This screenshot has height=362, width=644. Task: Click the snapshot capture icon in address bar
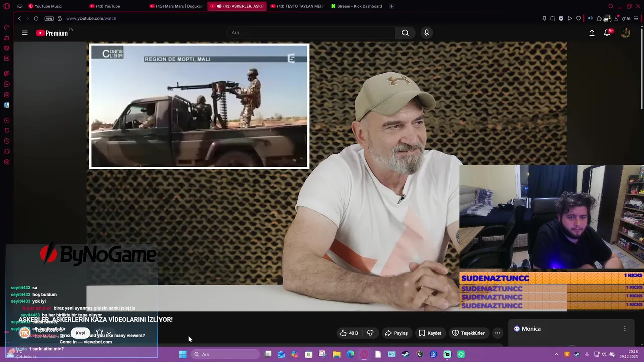click(x=553, y=18)
